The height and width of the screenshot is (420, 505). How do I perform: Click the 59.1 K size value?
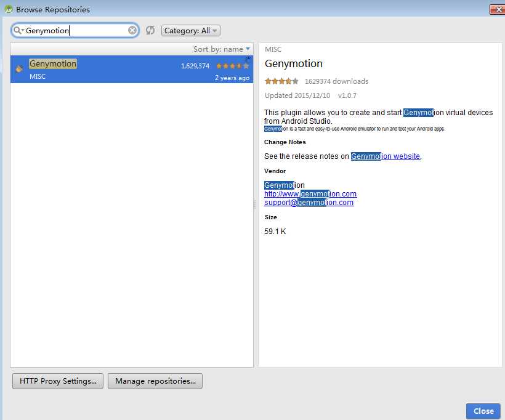pyautogui.click(x=275, y=232)
